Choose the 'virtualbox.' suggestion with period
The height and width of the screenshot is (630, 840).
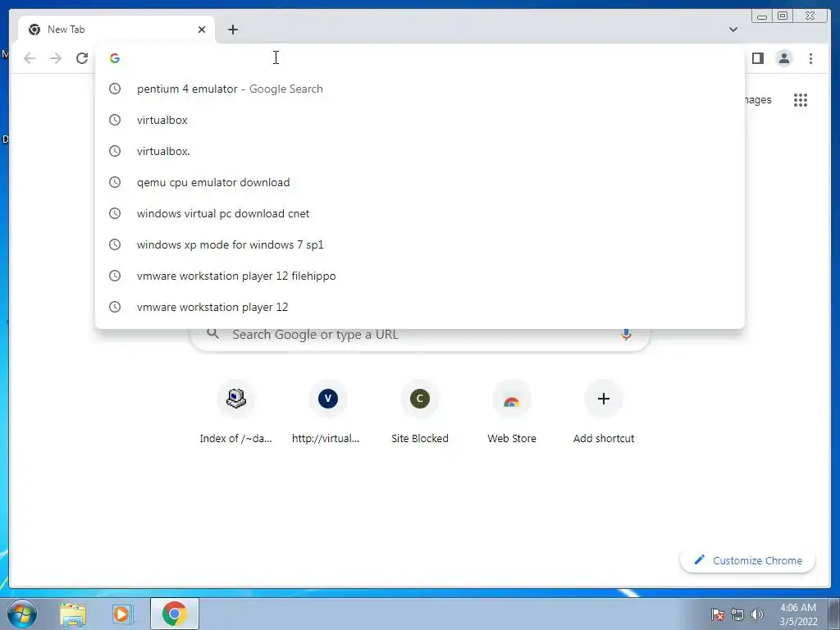point(420,151)
